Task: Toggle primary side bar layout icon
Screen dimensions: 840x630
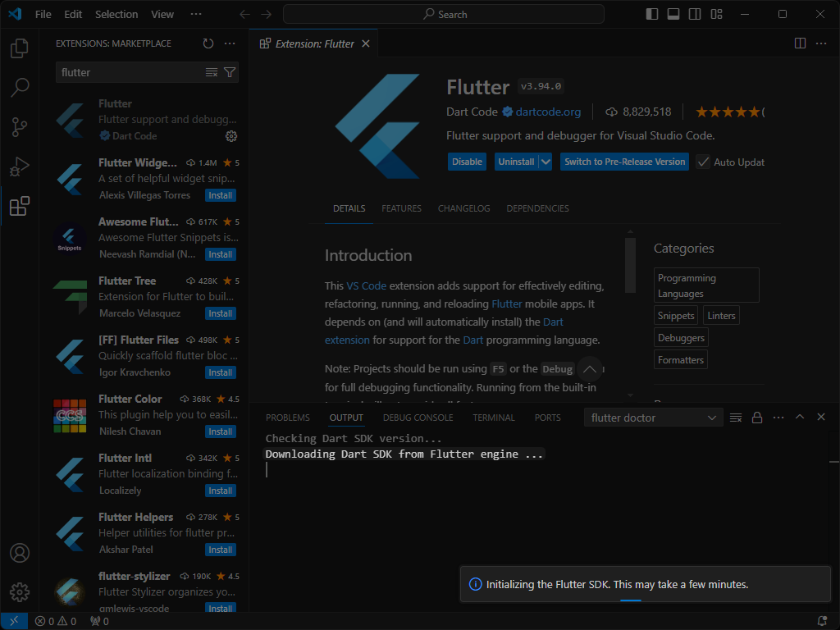Action: click(652, 14)
